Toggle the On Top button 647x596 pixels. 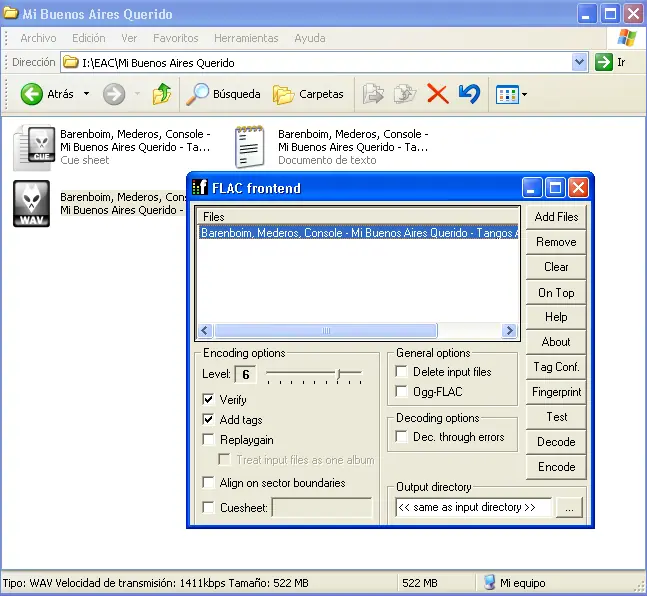click(556, 293)
